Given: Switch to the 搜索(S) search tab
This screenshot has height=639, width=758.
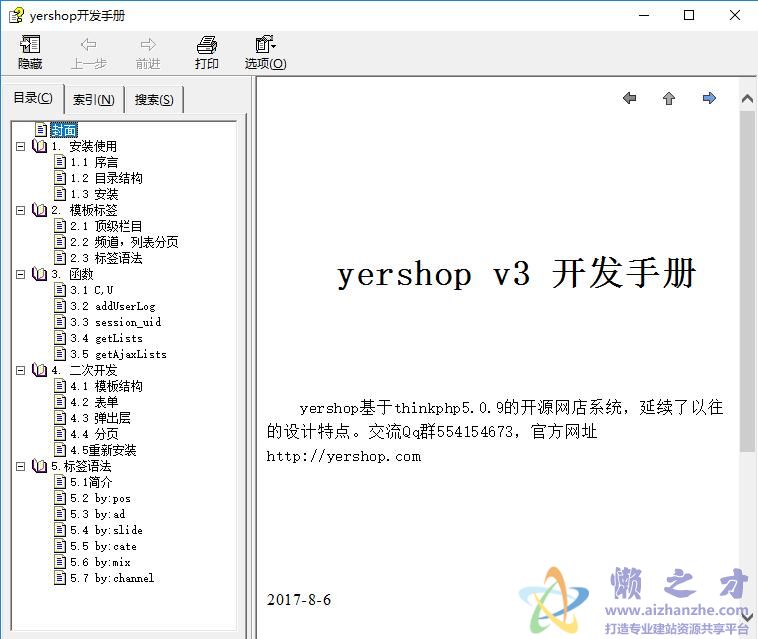Looking at the screenshot, I should click(x=154, y=100).
